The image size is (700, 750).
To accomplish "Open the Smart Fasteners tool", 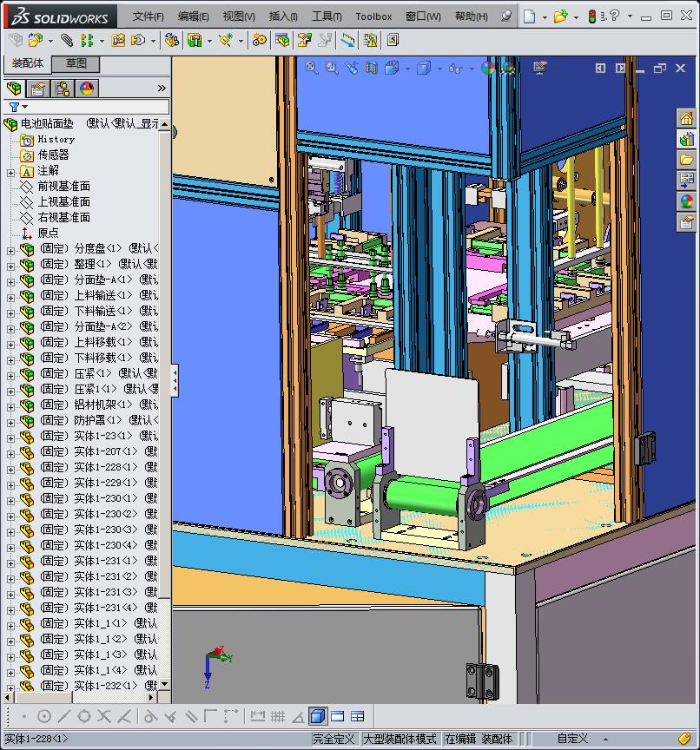I will 118,41.
